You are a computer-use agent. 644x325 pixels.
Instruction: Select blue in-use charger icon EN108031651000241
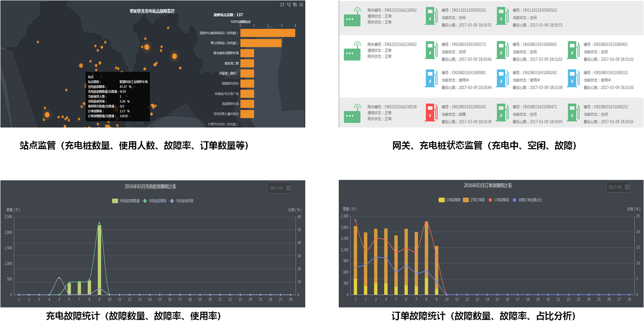tap(501, 79)
